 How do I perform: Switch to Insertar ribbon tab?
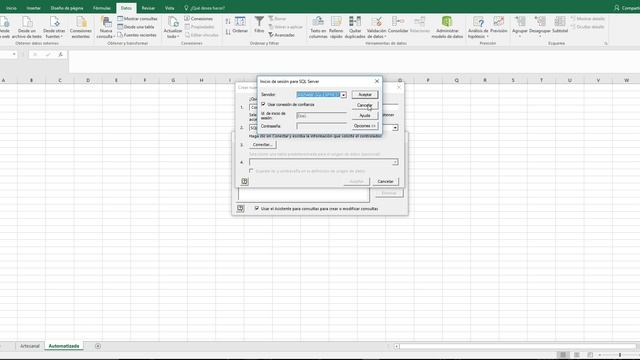pyautogui.click(x=33, y=8)
